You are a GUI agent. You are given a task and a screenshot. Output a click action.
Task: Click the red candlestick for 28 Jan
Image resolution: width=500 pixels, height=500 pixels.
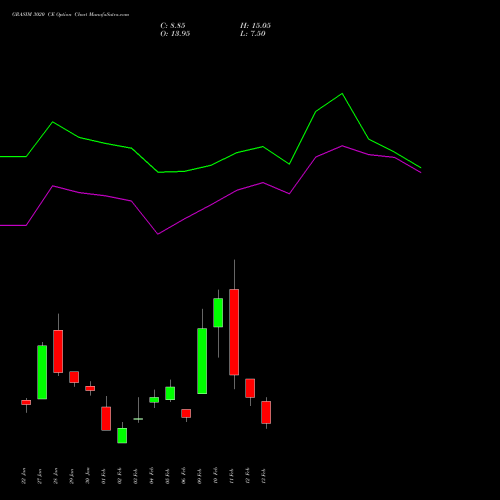[58, 351]
